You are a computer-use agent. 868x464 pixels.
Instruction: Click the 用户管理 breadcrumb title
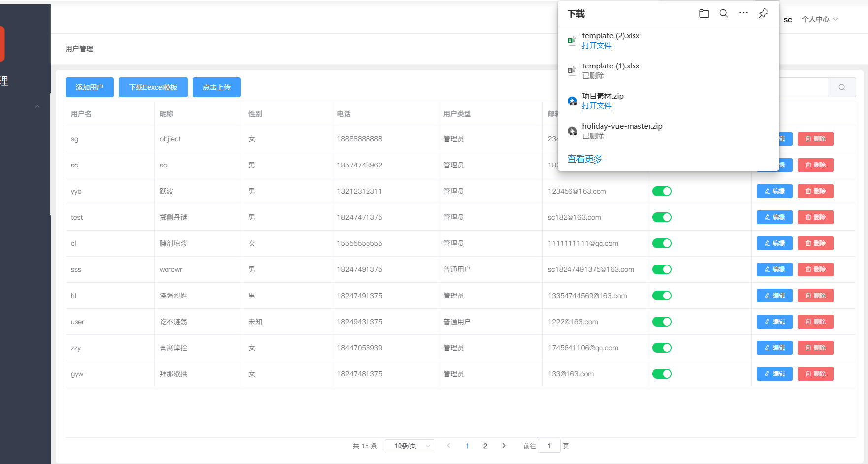coord(79,49)
